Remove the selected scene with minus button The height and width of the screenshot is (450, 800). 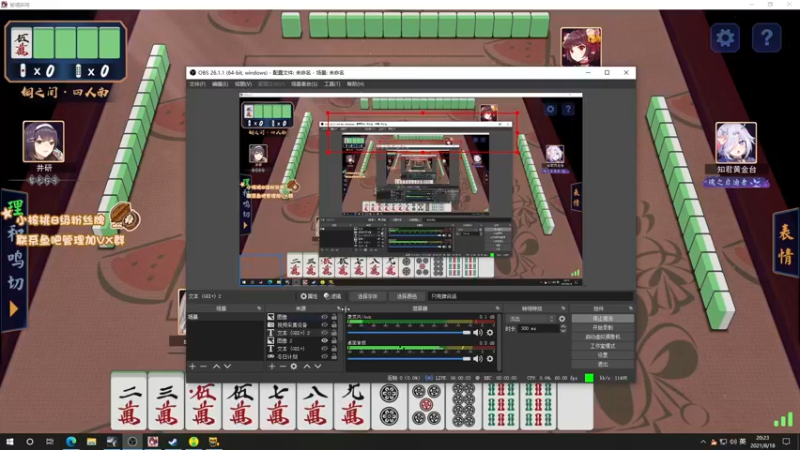pyautogui.click(x=203, y=366)
